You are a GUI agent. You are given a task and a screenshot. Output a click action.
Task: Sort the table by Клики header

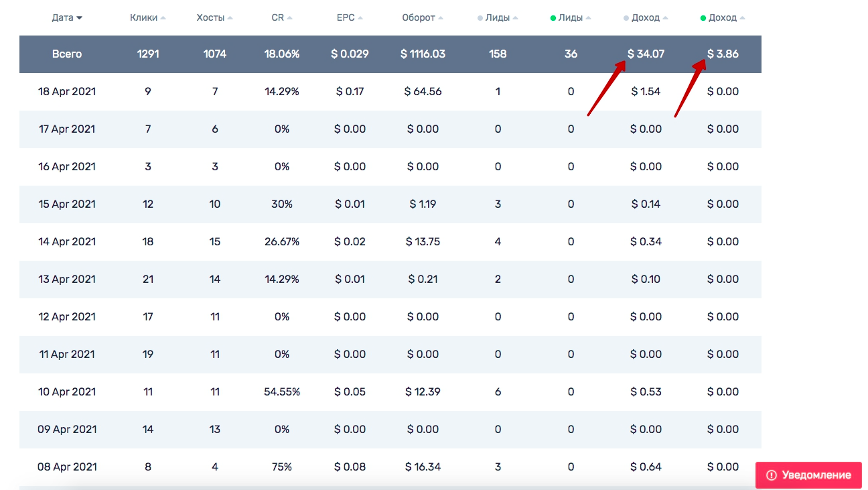pyautogui.click(x=143, y=18)
